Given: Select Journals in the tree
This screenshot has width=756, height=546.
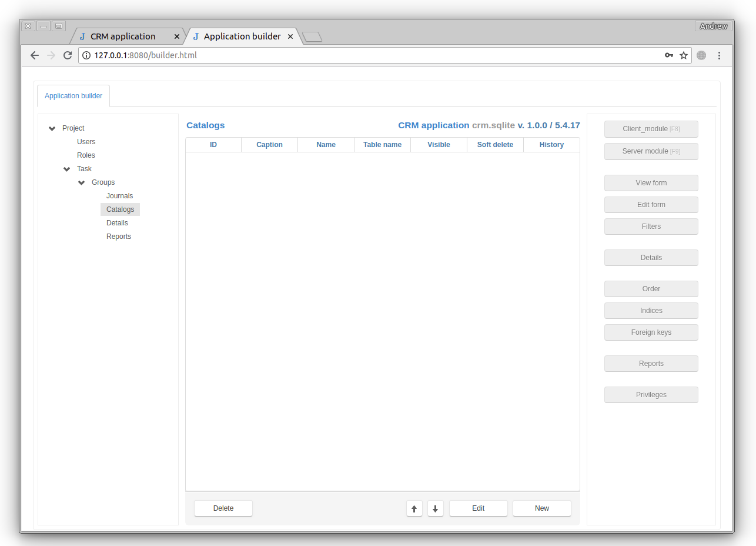Looking at the screenshot, I should click(x=119, y=196).
